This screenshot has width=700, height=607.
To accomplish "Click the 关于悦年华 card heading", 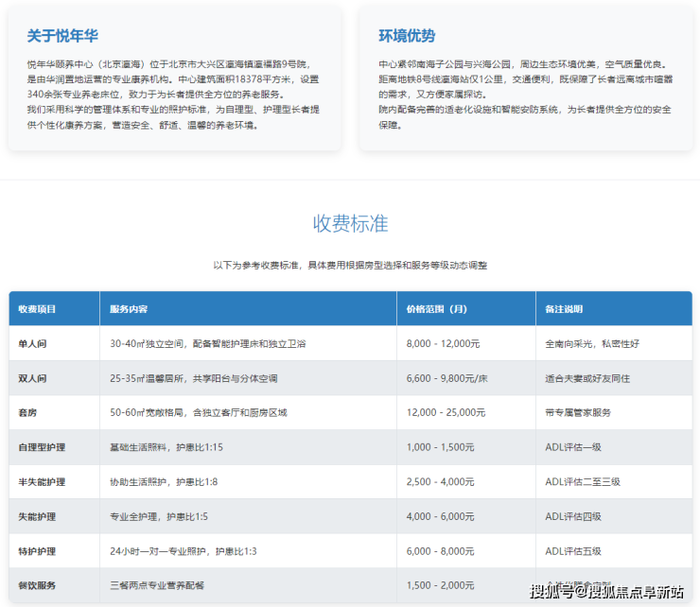I will [x=61, y=36].
